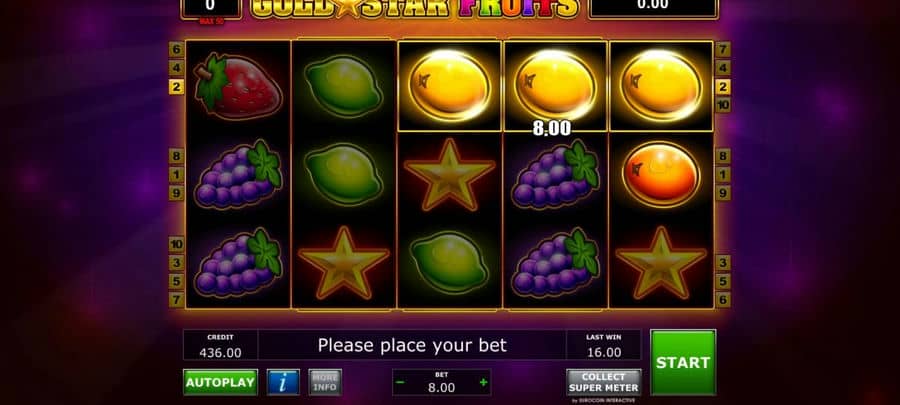
Task: Click the credit amount 436.00 display
Action: click(x=220, y=352)
